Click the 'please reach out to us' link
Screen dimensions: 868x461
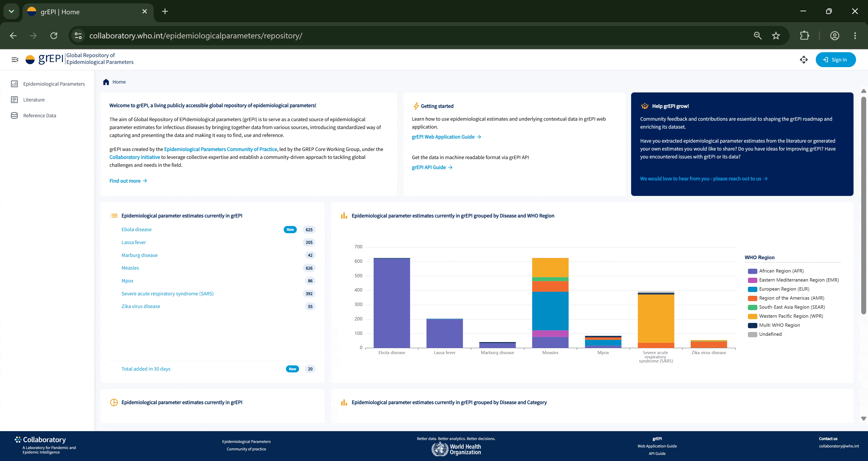[704, 179]
